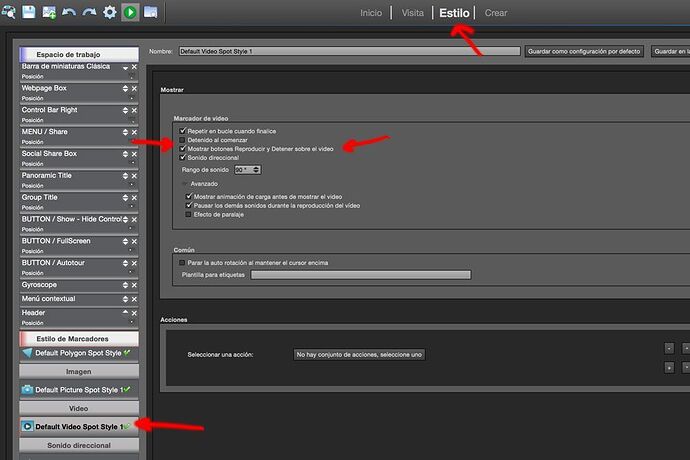Image resolution: width=690 pixels, height=460 pixels.
Task: Remove the Webpage Box item with its X
Action: point(134,89)
